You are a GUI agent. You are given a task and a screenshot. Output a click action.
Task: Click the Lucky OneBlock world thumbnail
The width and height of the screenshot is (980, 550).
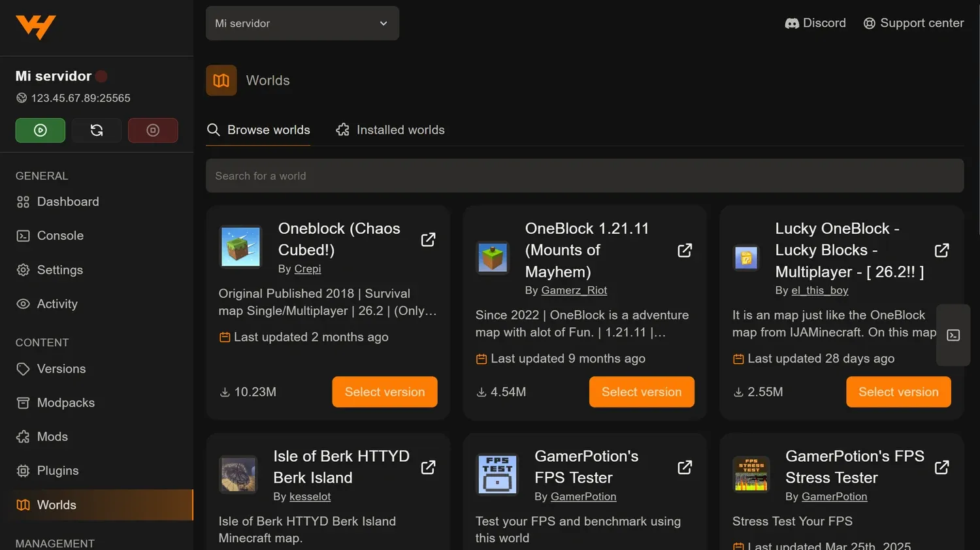tap(746, 258)
